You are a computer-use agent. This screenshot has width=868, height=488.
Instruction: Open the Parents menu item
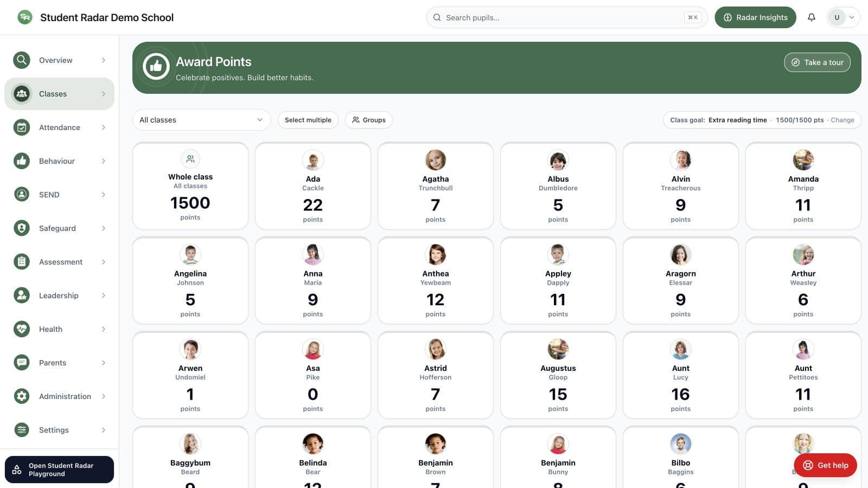tap(60, 363)
